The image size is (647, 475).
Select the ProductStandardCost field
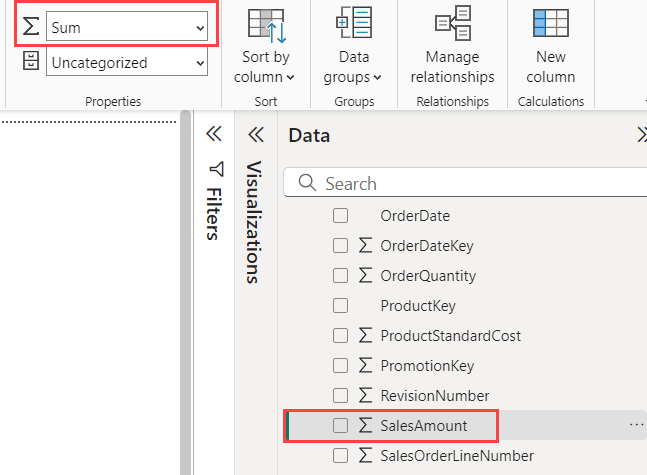coord(450,336)
